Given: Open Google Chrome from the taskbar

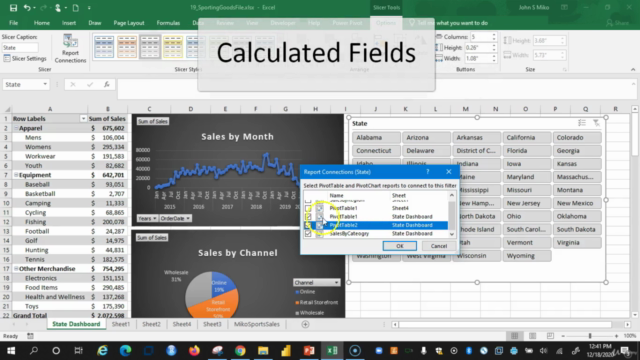Looking at the screenshot, I should click(x=240, y=351).
